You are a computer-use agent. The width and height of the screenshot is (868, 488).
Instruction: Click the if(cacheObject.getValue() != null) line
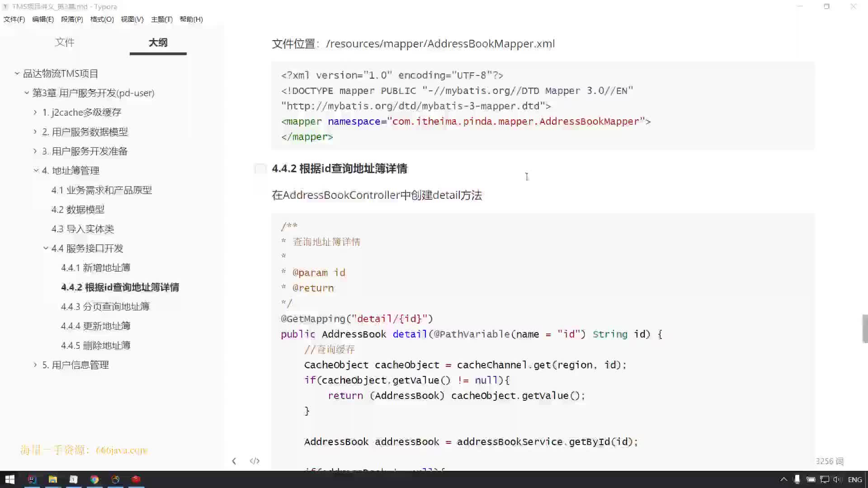(407, 380)
